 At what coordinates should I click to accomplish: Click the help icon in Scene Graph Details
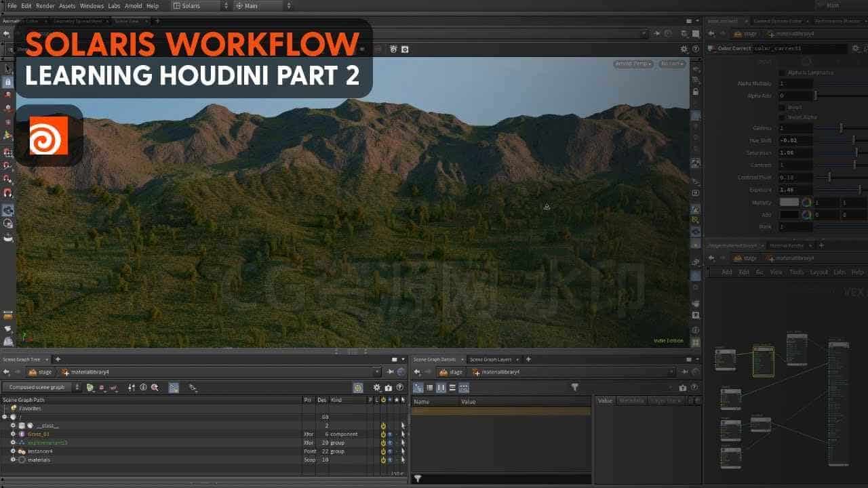[694, 388]
